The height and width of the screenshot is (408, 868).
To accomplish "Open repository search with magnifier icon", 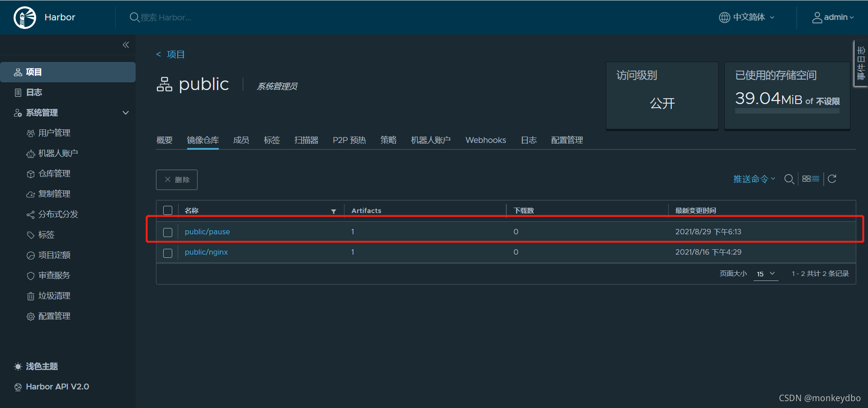I will pyautogui.click(x=789, y=179).
